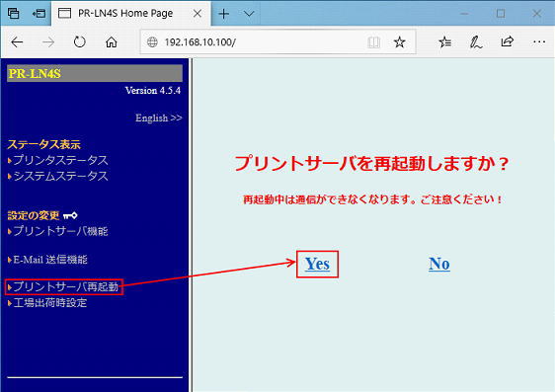Image resolution: width=555 pixels, height=392 pixels.
Task: Confirm restart by clicking Yes
Action: tap(318, 264)
